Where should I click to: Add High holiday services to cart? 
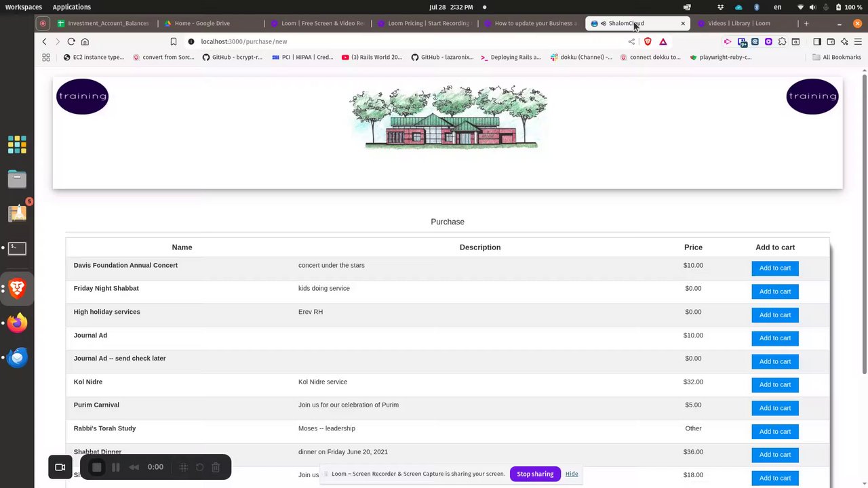tap(775, 315)
